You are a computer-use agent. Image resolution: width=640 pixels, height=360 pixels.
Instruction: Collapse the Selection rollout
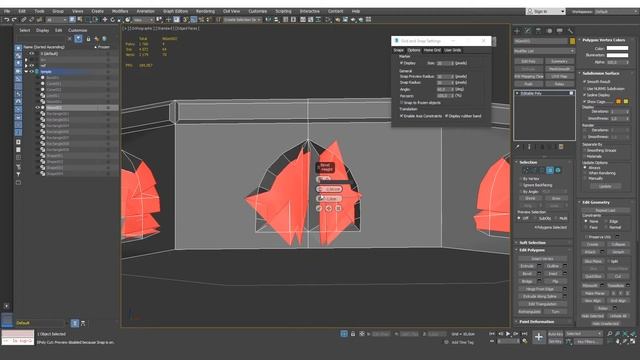(544, 162)
